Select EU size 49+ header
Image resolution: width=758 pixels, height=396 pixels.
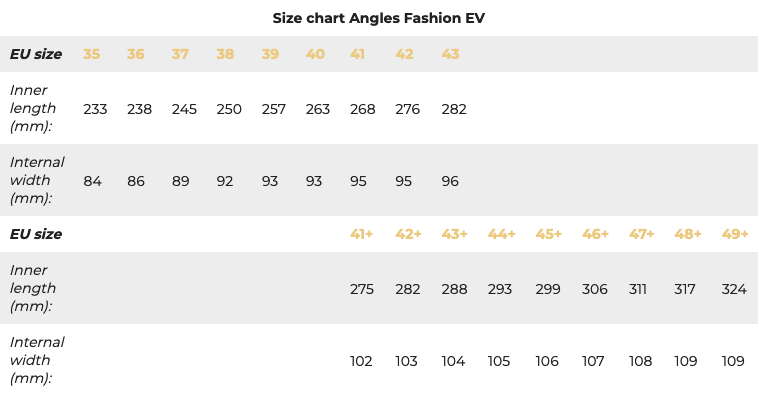click(x=735, y=234)
